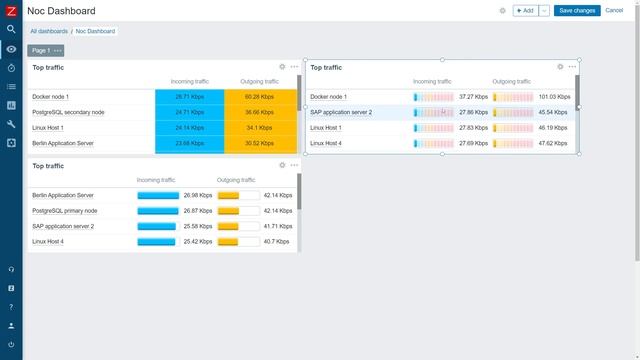Click Docker node 1 incoming indicator in right widget
Viewport: 640px width, 360px height.
(x=433, y=97)
